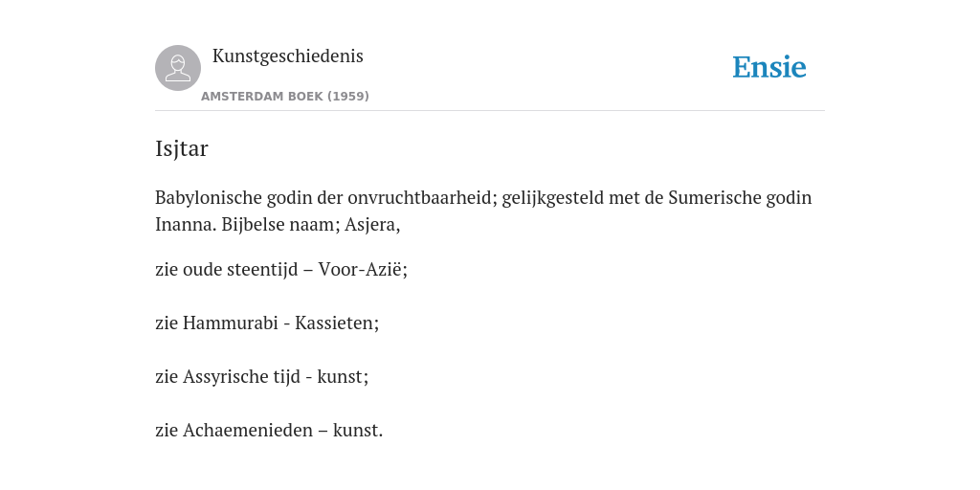This screenshot has height=490, width=980.
Task: Click the name Inanna in the text
Action: pyautogui.click(x=186, y=224)
